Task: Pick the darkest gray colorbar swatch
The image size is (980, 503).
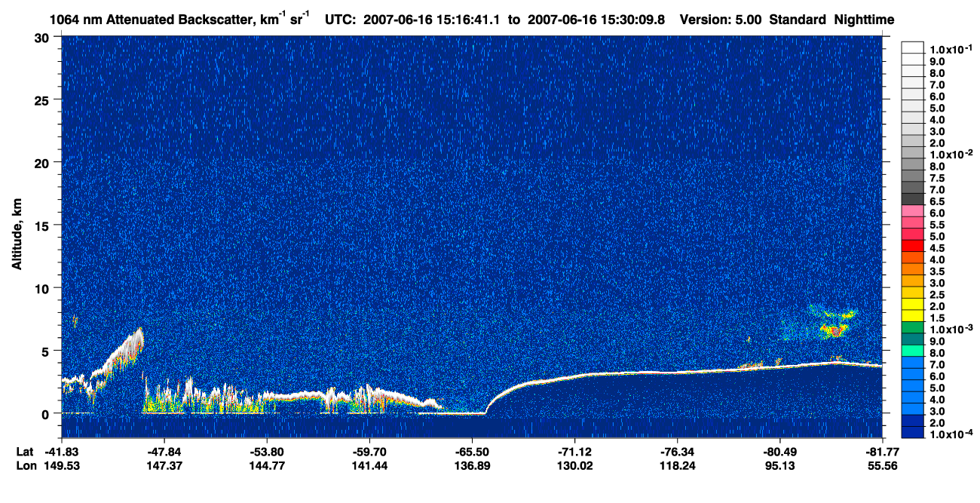Action: pyautogui.click(x=912, y=198)
